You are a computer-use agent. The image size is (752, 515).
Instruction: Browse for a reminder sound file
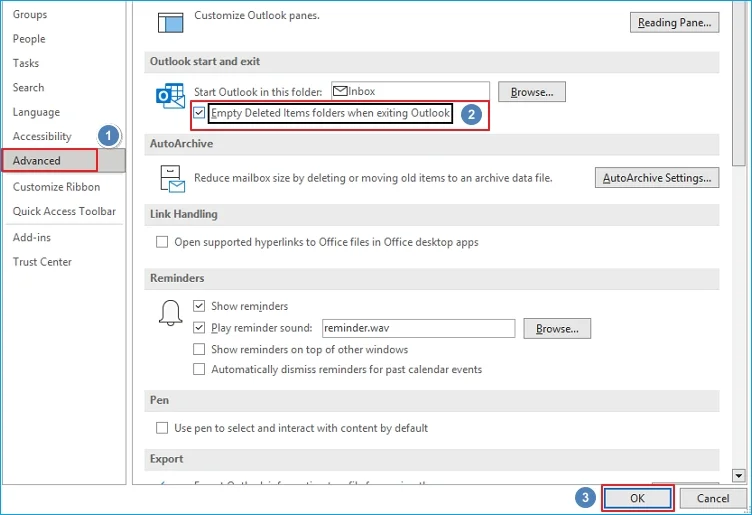pos(558,328)
